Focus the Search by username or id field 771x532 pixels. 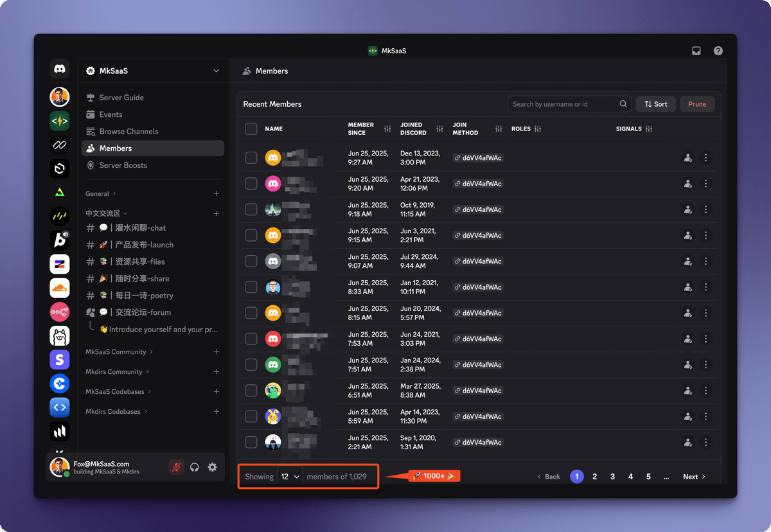(x=569, y=104)
